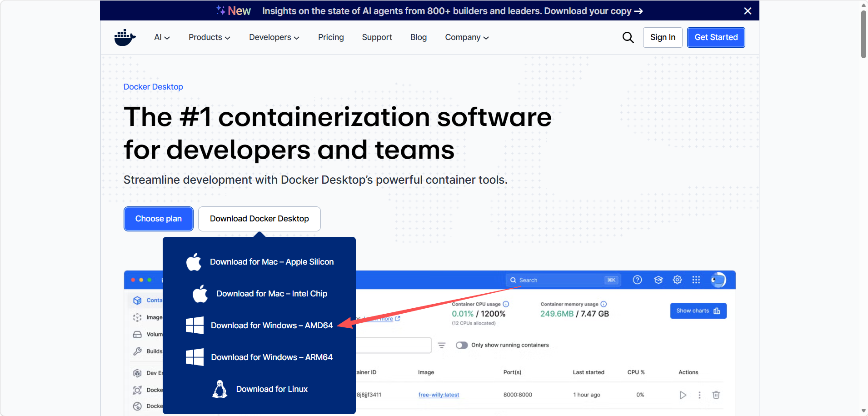This screenshot has width=868, height=416.
Task: Click the '1 hour ago' cell
Action: (587, 395)
